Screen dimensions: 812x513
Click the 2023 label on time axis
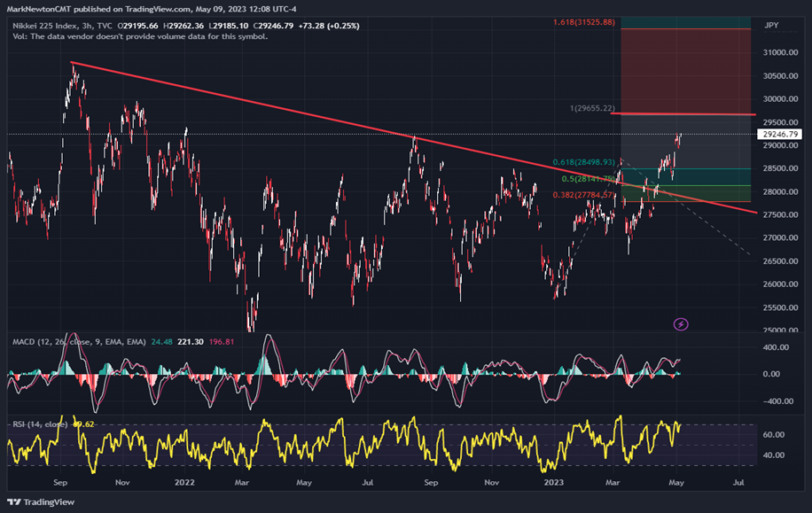[553, 483]
